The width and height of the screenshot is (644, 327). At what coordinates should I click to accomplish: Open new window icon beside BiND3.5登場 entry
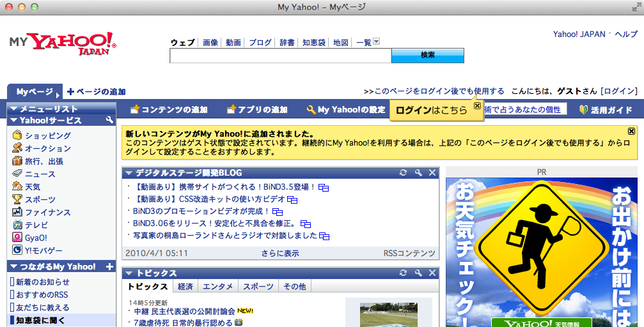tap(324, 188)
